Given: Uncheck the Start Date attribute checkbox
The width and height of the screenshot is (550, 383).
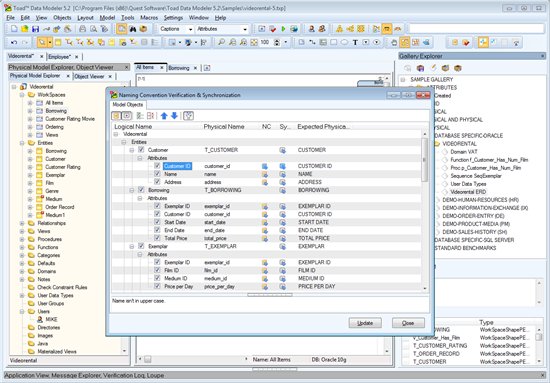Looking at the screenshot, I should click(x=157, y=222).
